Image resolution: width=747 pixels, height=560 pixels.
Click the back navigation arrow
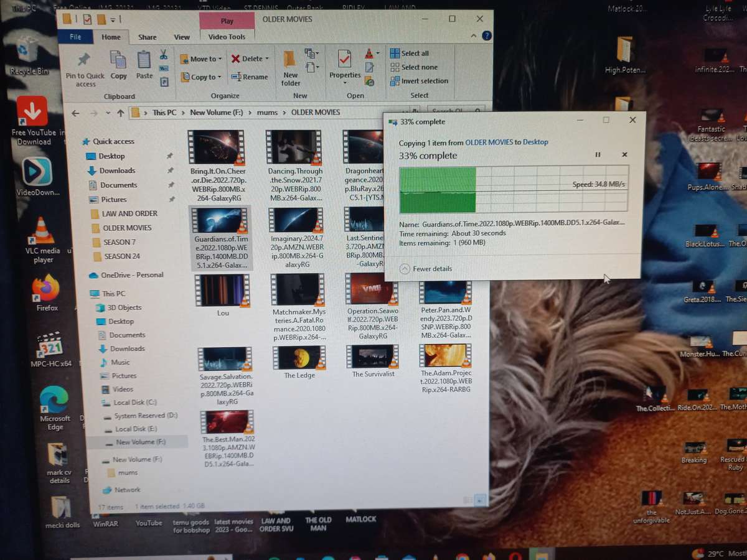click(x=75, y=112)
